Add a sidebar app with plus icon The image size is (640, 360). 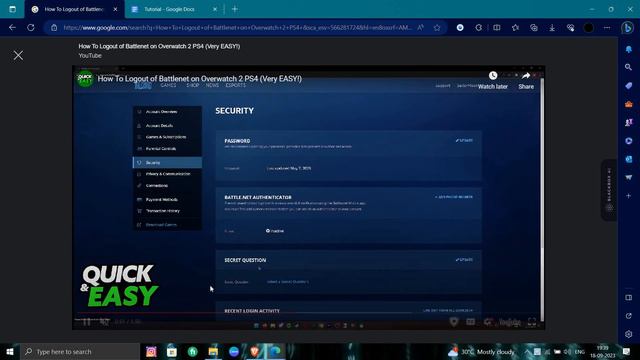point(629,196)
